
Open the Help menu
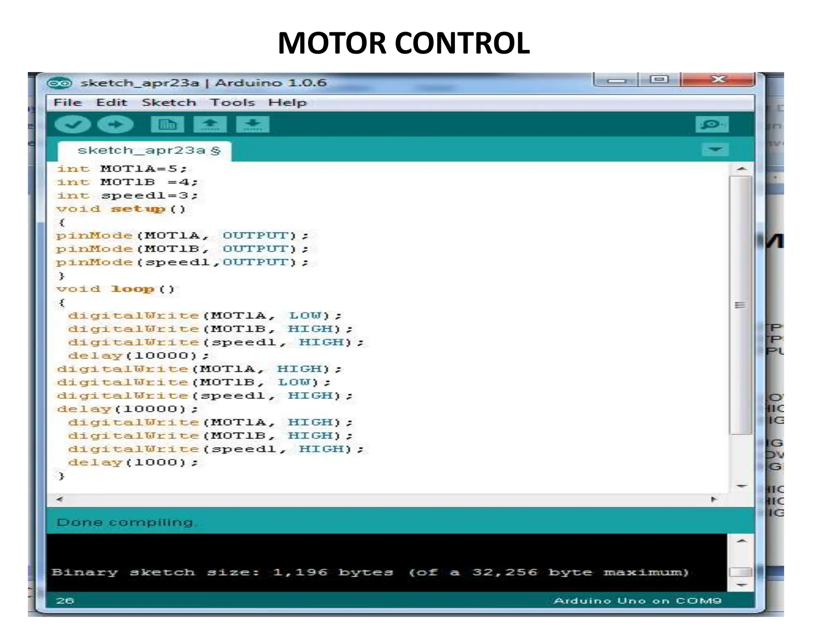pyautogui.click(x=287, y=103)
